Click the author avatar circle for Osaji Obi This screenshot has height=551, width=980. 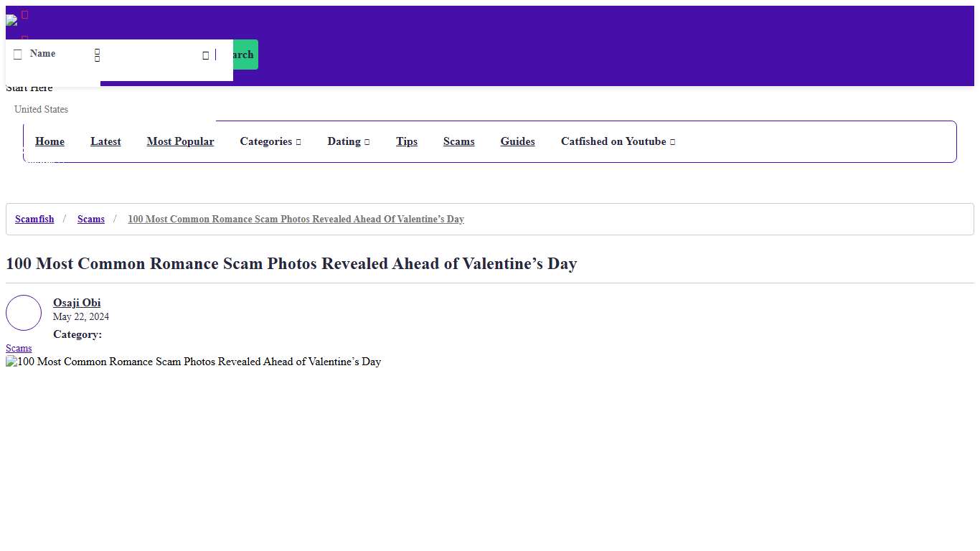tap(24, 312)
